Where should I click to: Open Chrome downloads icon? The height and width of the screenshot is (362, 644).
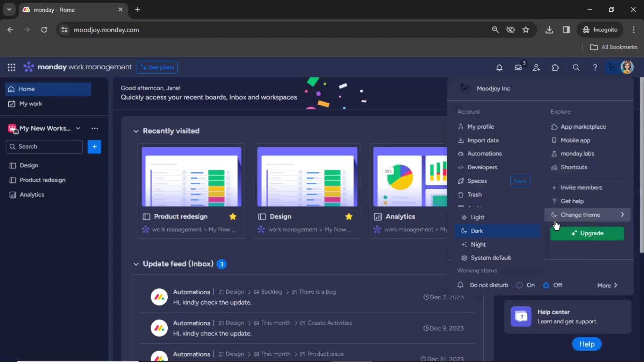(549, 30)
